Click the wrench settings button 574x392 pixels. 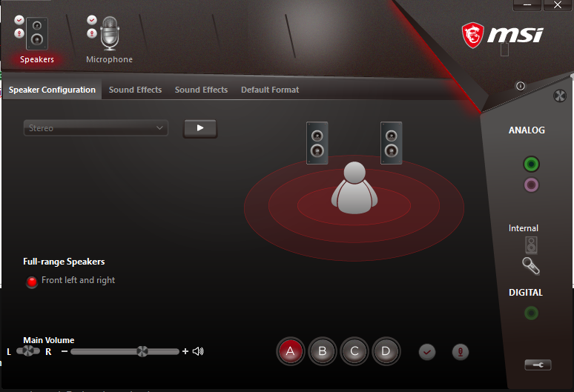pos(537,365)
